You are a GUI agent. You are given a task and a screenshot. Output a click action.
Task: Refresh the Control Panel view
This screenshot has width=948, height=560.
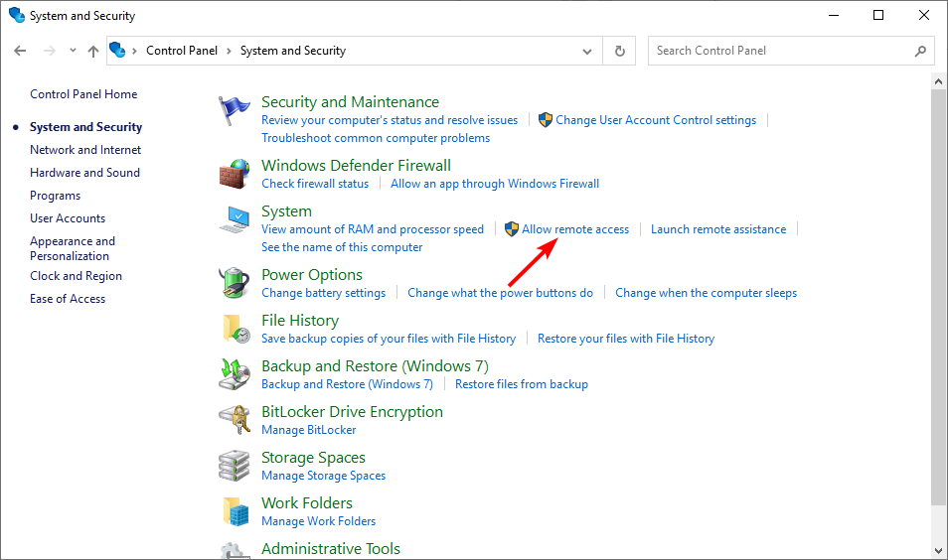coord(620,51)
